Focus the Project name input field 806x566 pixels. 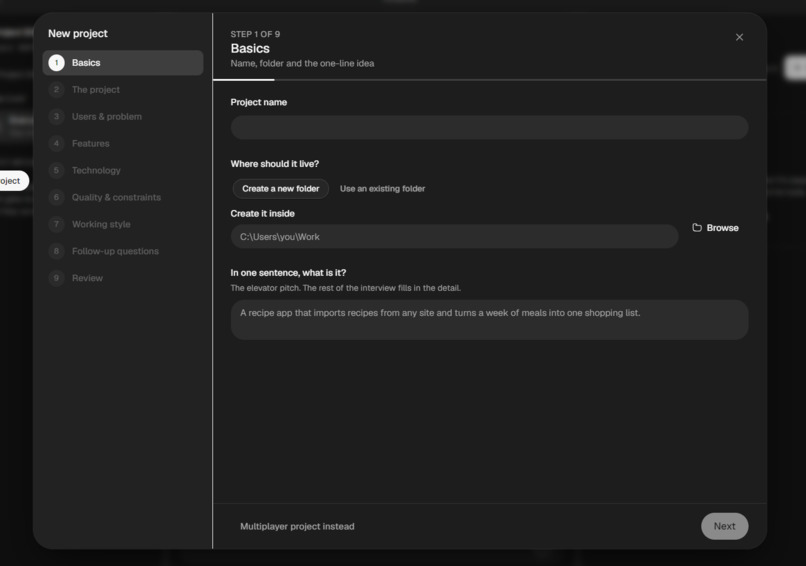(489, 127)
